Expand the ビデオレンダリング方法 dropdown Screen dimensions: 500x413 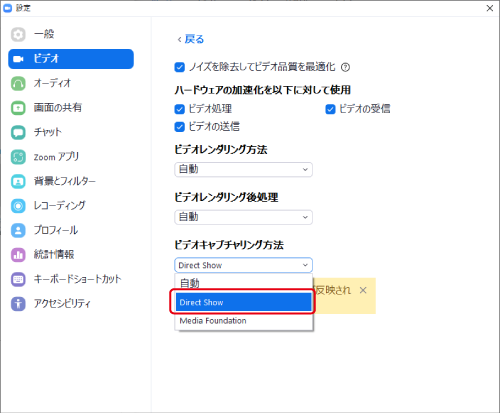[x=243, y=169]
